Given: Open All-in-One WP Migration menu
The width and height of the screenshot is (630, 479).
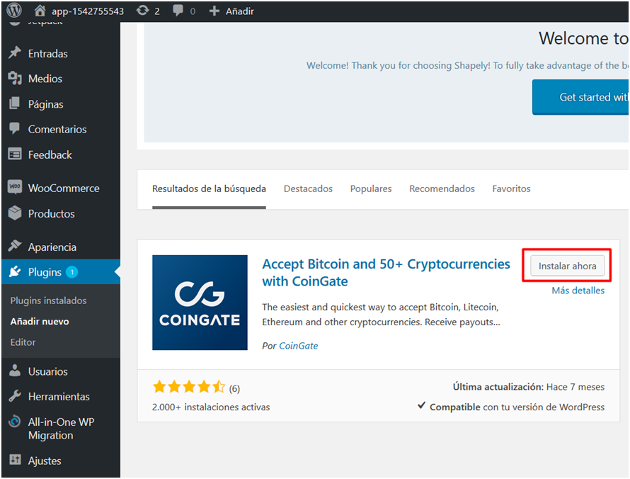Looking at the screenshot, I should (x=61, y=429).
